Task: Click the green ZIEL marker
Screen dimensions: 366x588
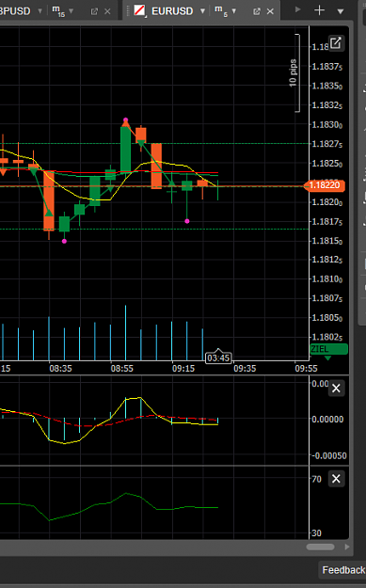Action: point(329,349)
